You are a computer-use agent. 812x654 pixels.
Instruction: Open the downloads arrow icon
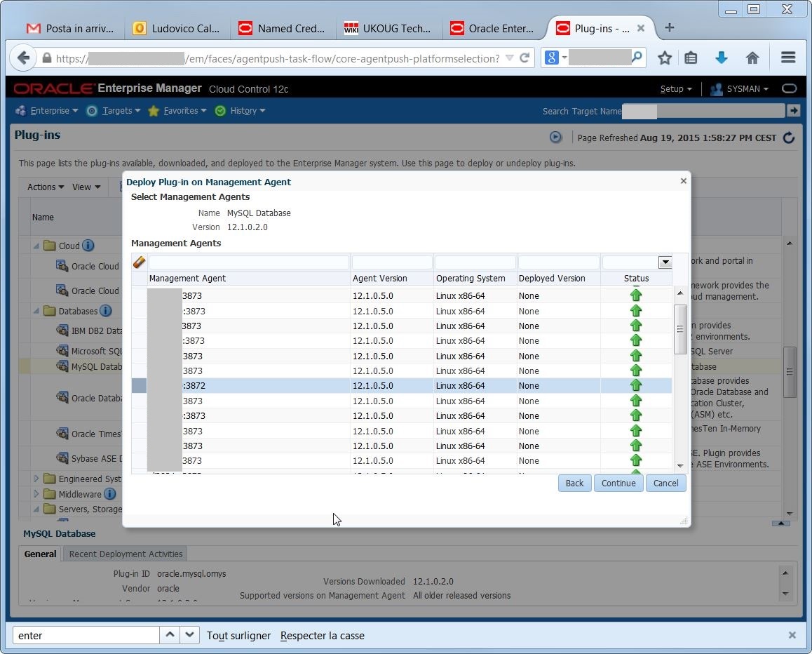tap(722, 58)
